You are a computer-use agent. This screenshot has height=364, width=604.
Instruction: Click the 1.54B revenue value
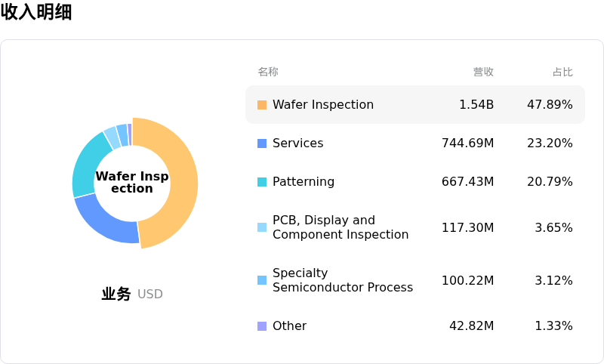(476, 105)
